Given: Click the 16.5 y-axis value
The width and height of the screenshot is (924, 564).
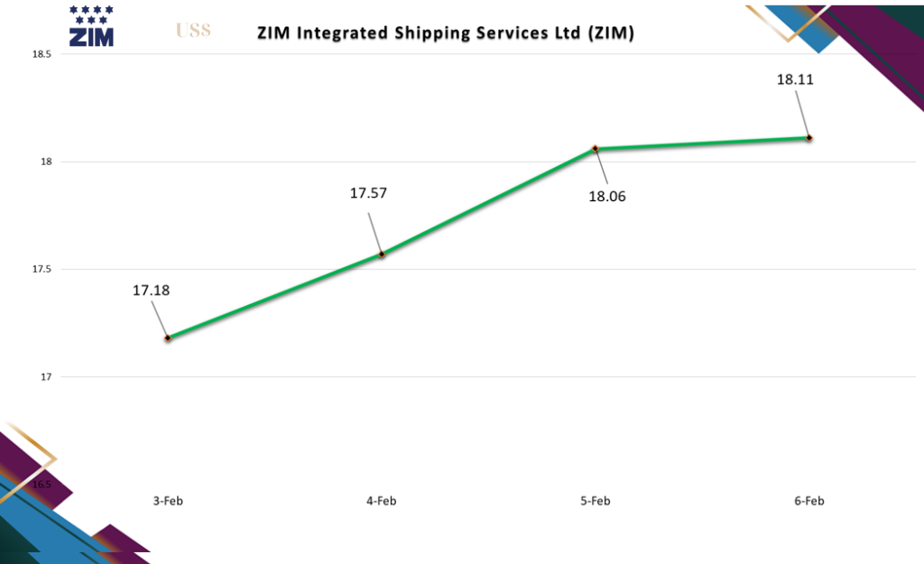Looking at the screenshot, I should pos(42,485).
